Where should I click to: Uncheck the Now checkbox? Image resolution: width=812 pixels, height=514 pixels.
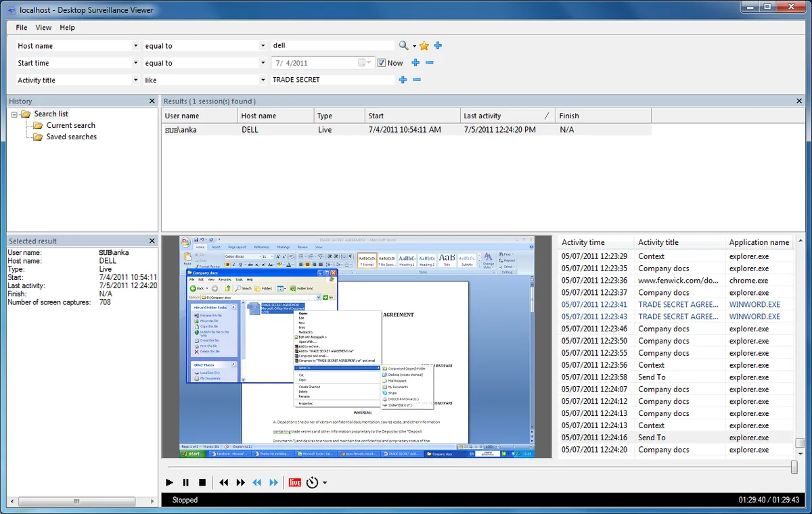tap(382, 62)
